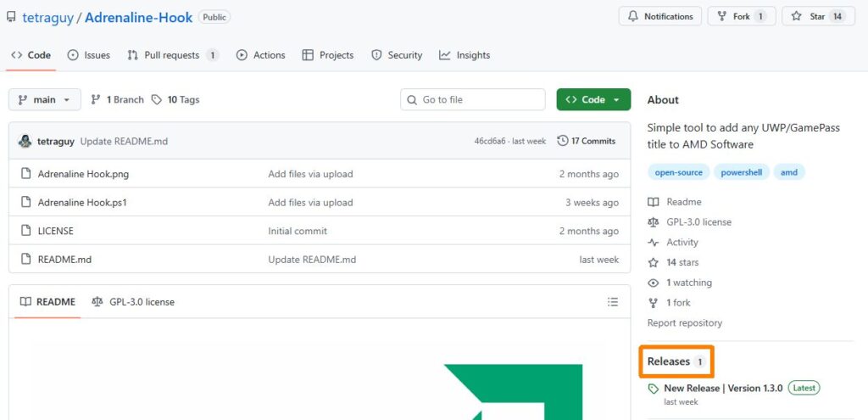Open the LICENSE file

coord(55,231)
